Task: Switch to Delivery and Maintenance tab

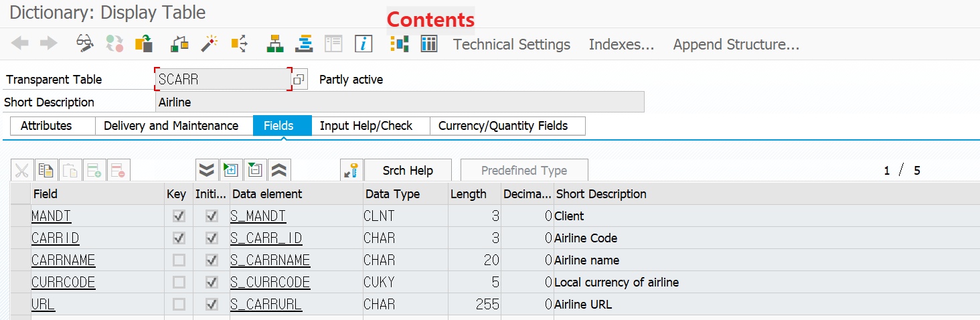Action: (174, 126)
